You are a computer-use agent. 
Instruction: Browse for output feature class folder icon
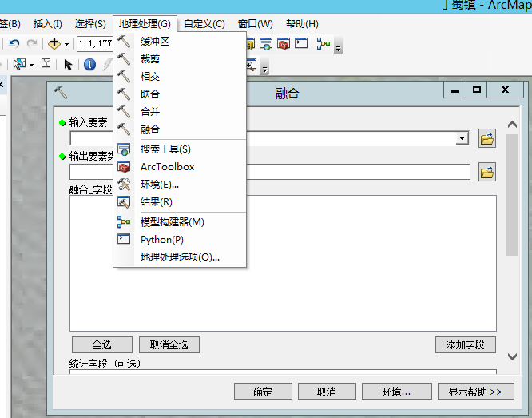coord(487,172)
